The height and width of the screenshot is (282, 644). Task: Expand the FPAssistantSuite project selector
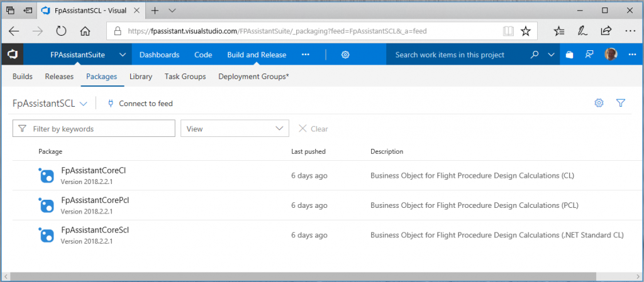pyautogui.click(x=122, y=55)
